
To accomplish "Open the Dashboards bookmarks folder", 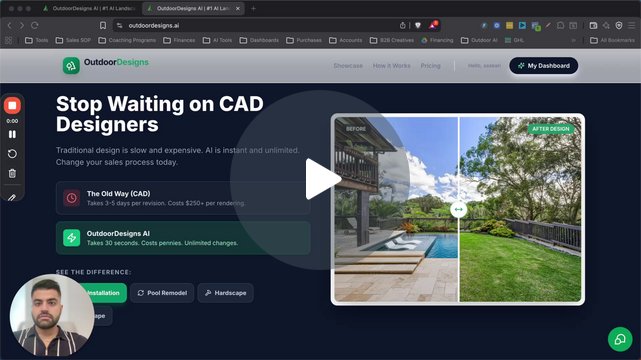I will 259,40.
